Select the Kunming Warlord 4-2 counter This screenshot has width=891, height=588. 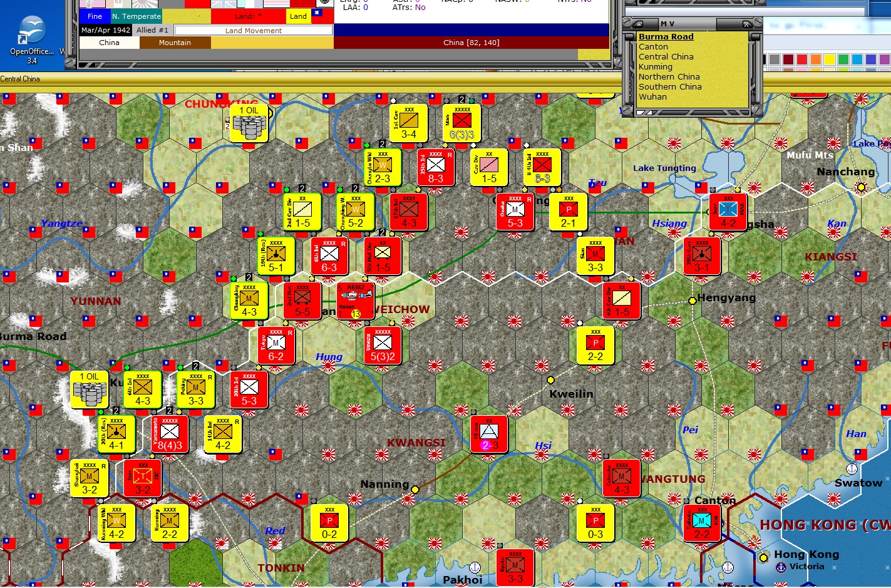click(116, 523)
